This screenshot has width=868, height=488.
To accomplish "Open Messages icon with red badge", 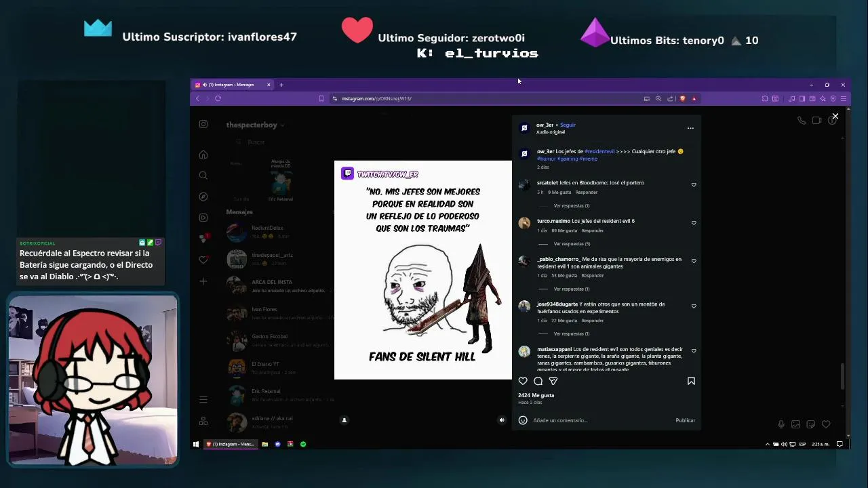I will tap(203, 239).
